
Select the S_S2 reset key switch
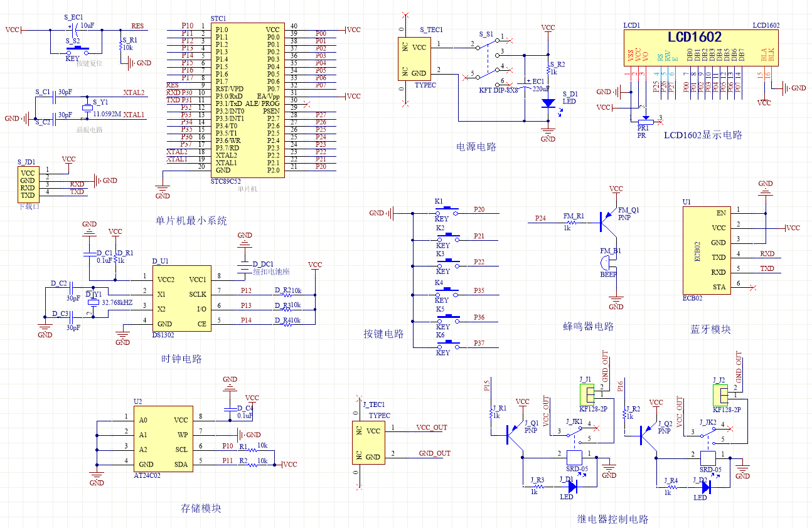tap(77, 49)
